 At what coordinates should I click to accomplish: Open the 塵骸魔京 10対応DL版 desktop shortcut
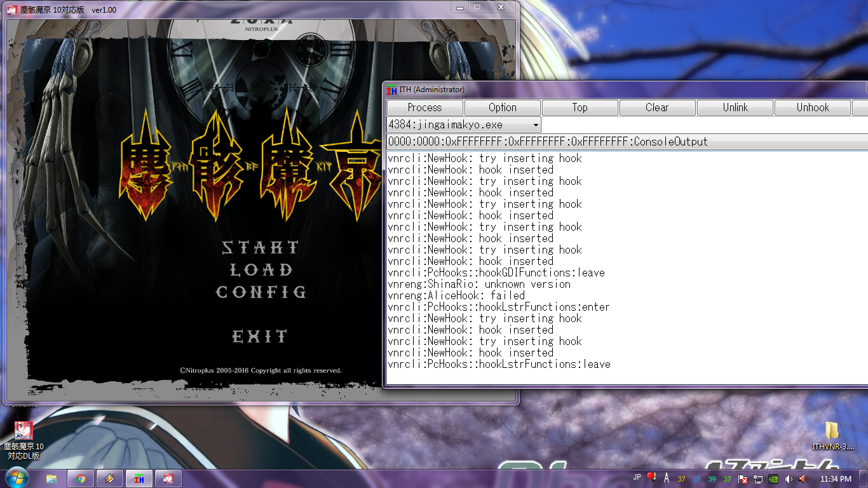coord(24,440)
